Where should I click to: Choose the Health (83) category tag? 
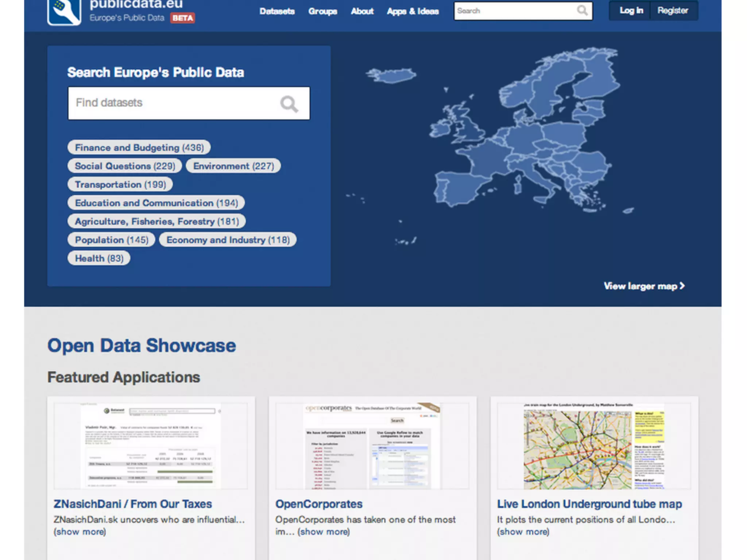99,258
